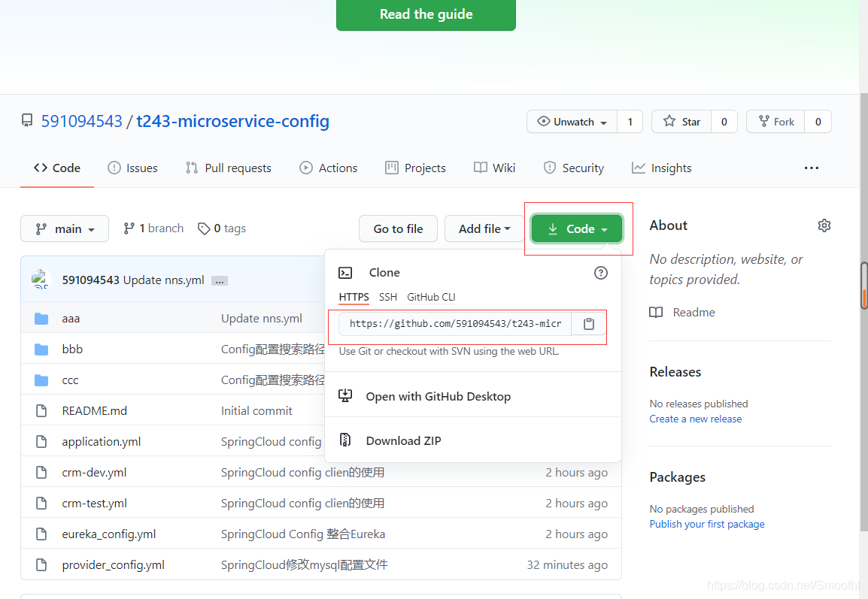Open the Wiki tab
This screenshot has height=599, width=868.
[494, 168]
